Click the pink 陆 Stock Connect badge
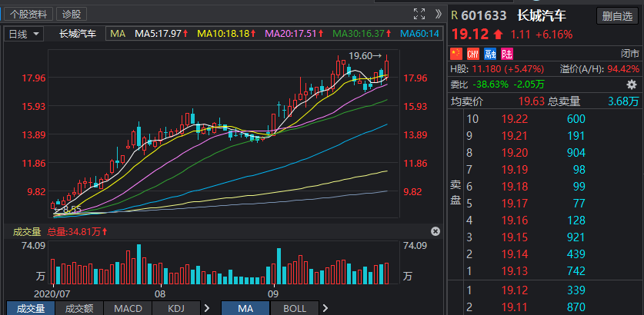644x315 pixels. coord(507,53)
